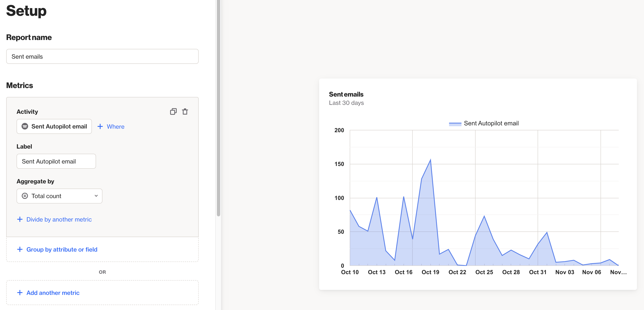Click the Setup panel vertical scrollbar
644x310 pixels.
point(219,108)
